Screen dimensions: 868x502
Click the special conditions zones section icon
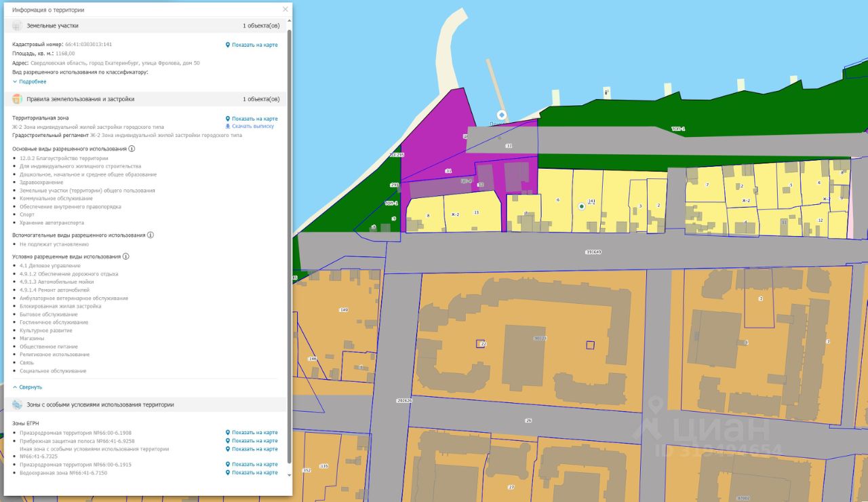[17, 404]
